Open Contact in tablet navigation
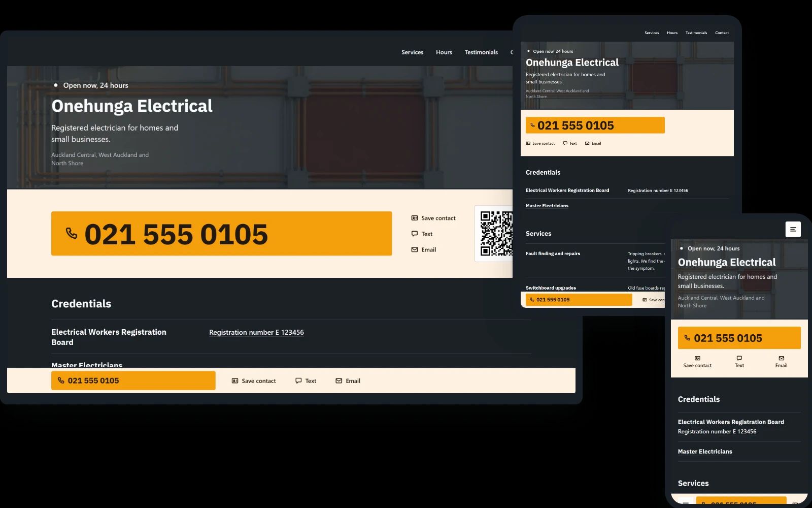Image resolution: width=812 pixels, height=508 pixels. [722, 33]
